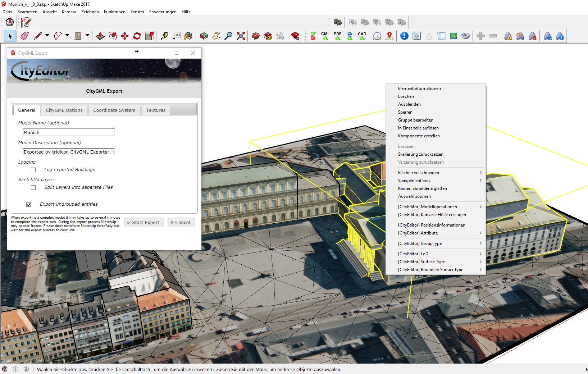The width and height of the screenshot is (588, 374).
Task: Open the Erweiterungen menu
Action: click(163, 12)
